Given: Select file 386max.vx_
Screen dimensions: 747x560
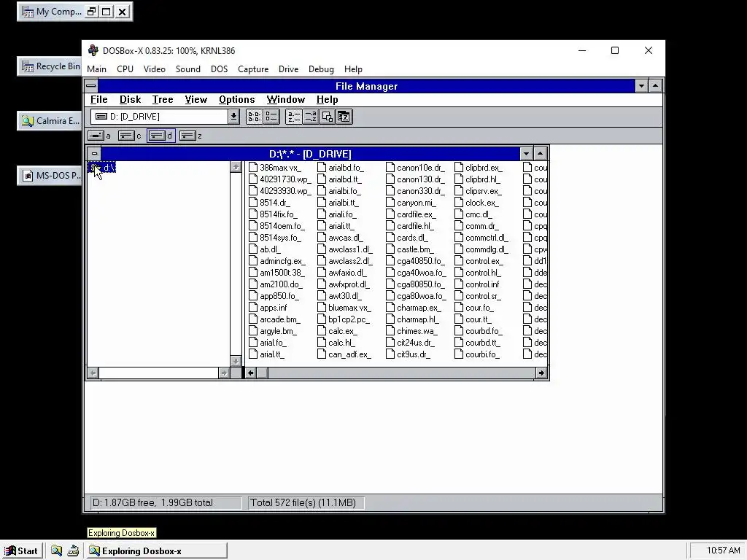Looking at the screenshot, I should (x=275, y=168).
